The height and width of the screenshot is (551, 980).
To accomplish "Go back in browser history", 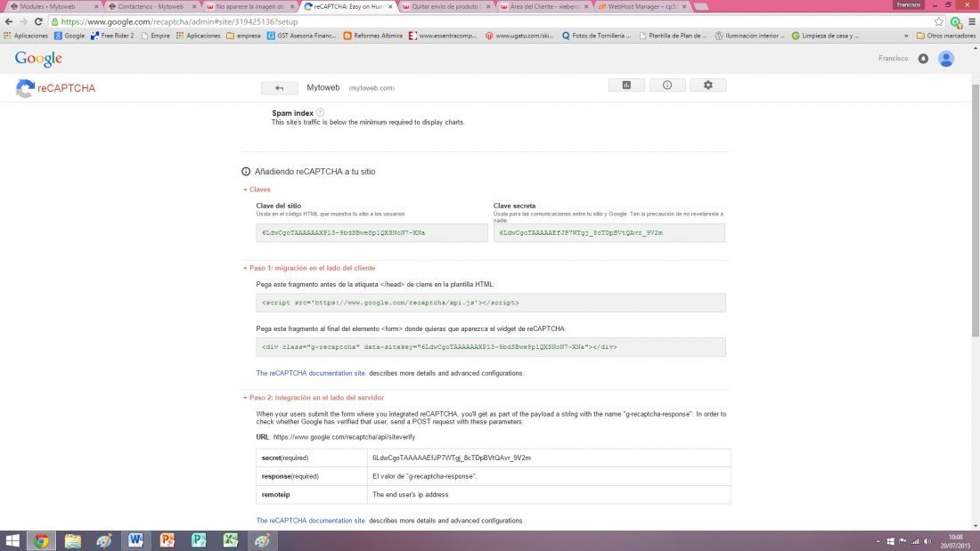I will pyautogui.click(x=9, y=22).
